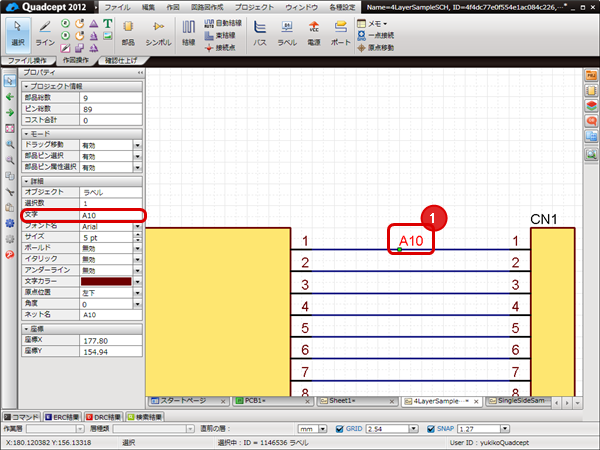This screenshot has height=450, width=600.
Task: Choose 束結線 bundle wiring
Action: click(220, 36)
